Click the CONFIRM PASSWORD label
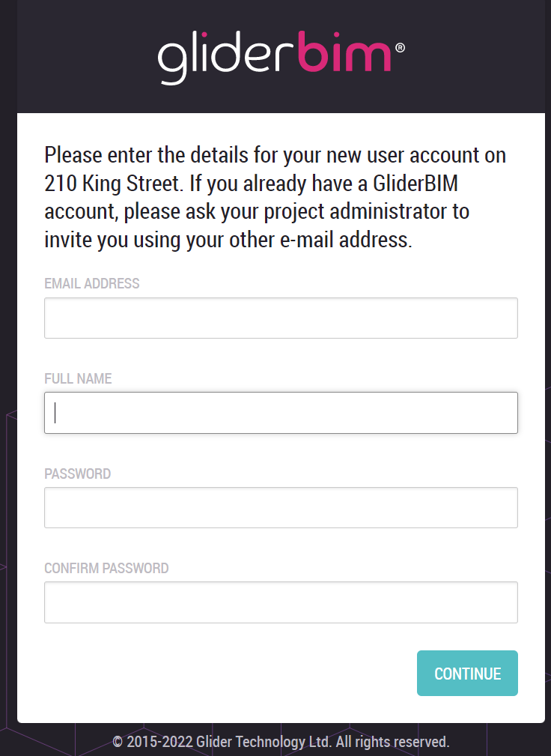The height and width of the screenshot is (756, 551). [x=106, y=568]
